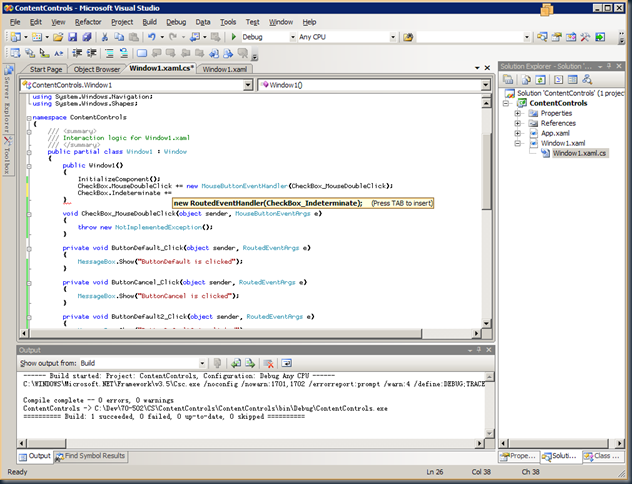Viewport: 632px width, 484px height.
Task: Pin the Solution Explorer auto-hide pushpin
Action: pos(609,66)
